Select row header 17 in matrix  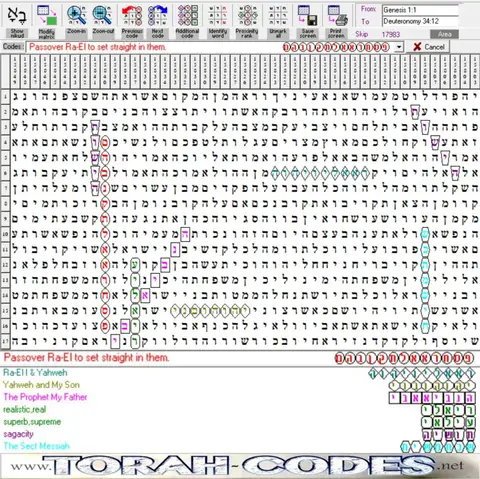(x=5, y=341)
